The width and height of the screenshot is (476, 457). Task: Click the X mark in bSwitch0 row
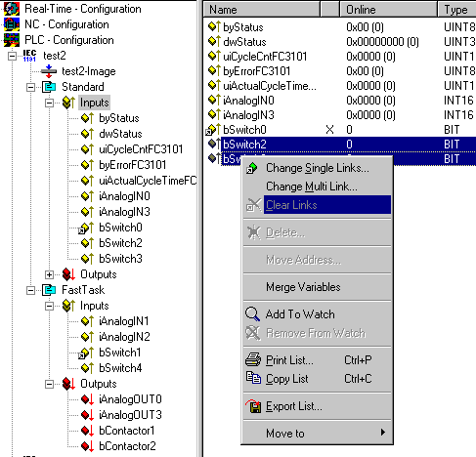coord(329,130)
